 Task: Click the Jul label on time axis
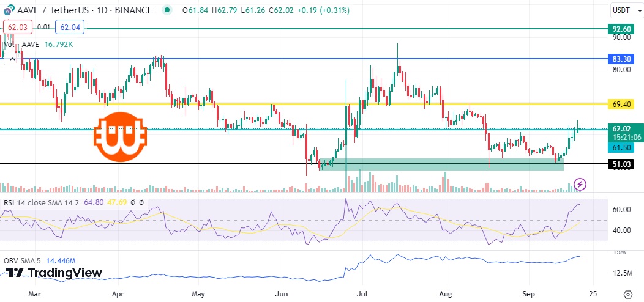coord(362,294)
